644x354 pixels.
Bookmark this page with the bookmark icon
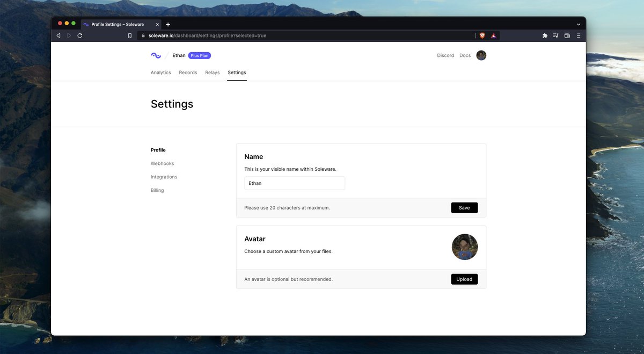point(129,35)
